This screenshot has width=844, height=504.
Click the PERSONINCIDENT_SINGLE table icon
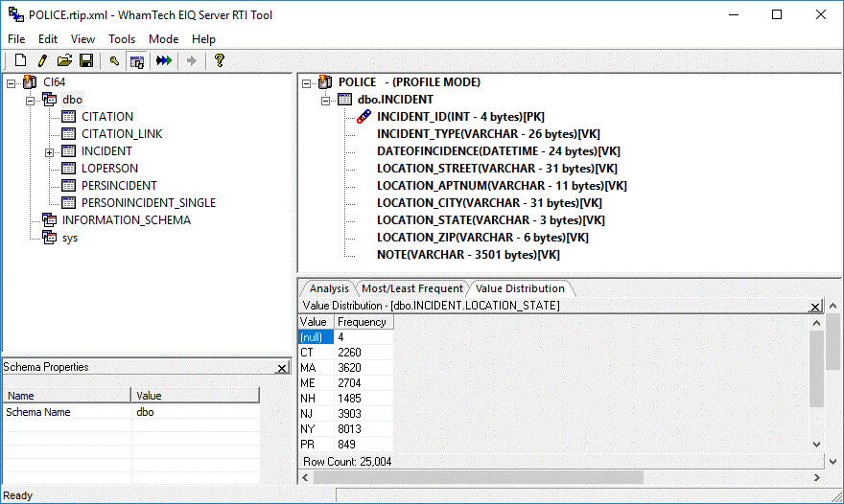tap(68, 203)
